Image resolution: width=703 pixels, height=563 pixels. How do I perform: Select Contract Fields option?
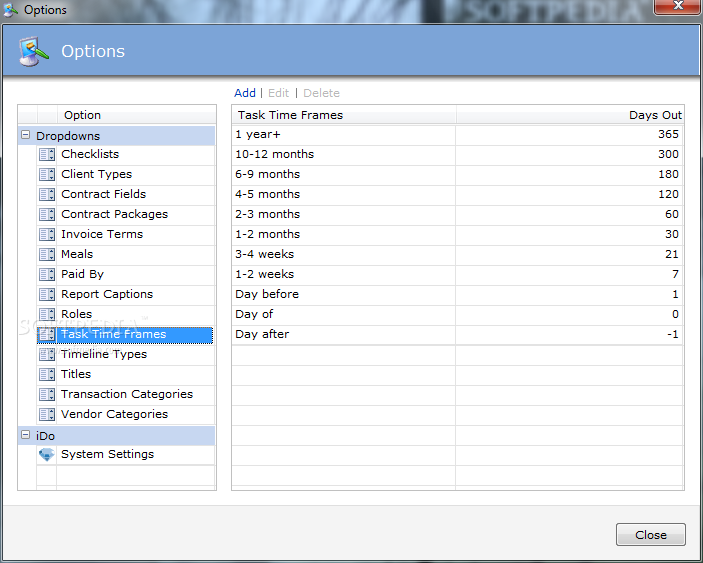point(126,195)
